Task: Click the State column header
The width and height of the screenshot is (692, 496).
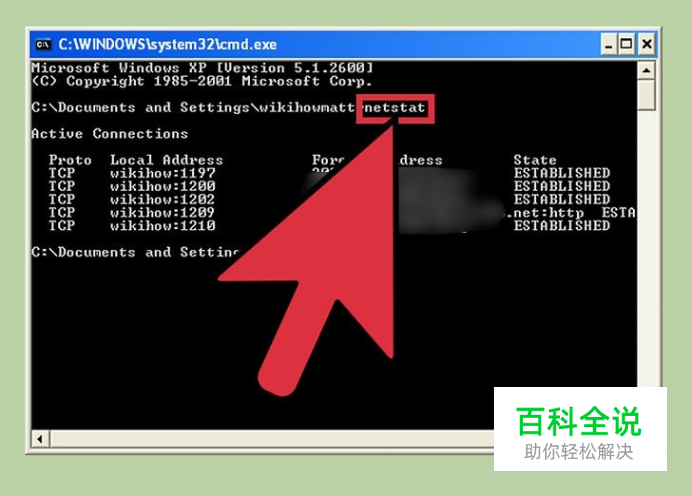Action: coord(535,160)
